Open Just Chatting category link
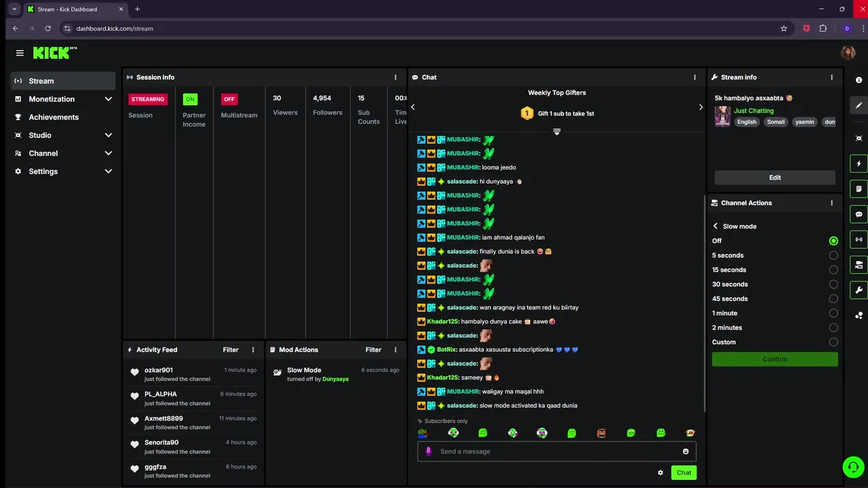The height and width of the screenshot is (488, 868). [753, 110]
